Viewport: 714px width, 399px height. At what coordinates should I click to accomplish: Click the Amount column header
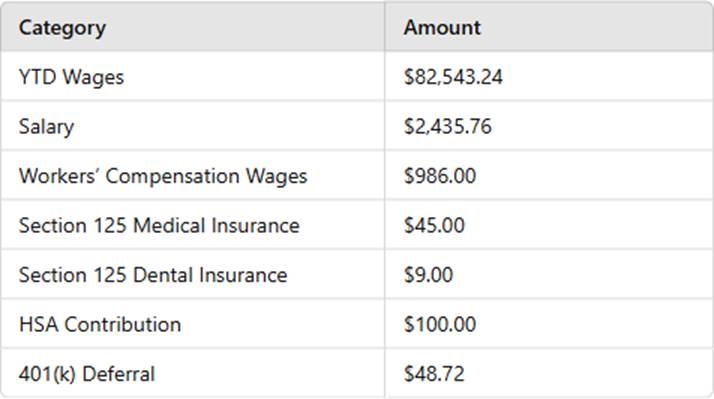(x=442, y=27)
